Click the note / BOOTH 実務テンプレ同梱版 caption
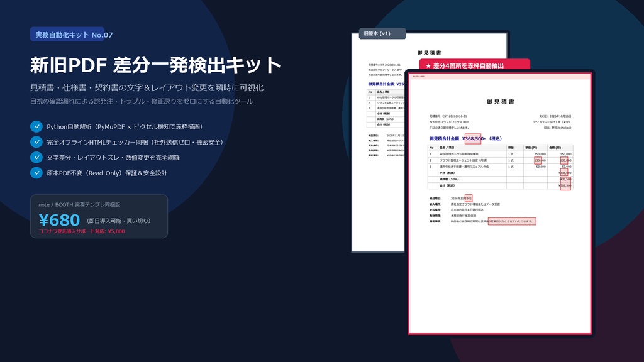Screen dimensions: 644x362 point(79,204)
